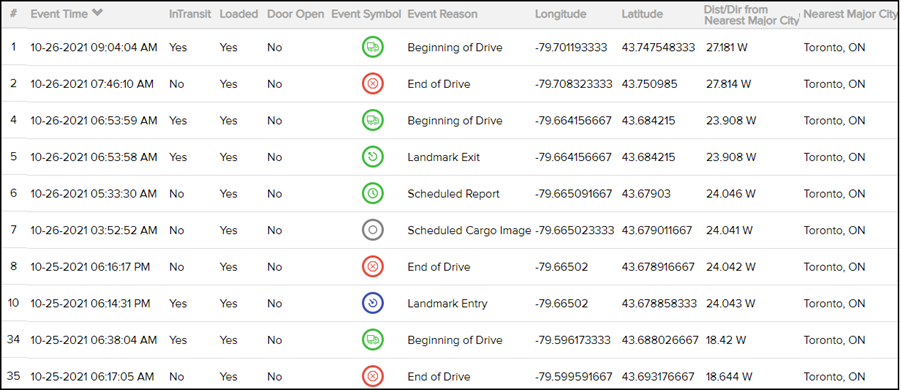Sort by the Event Time column header
Viewport: 901px width, 390px height.
59,14
